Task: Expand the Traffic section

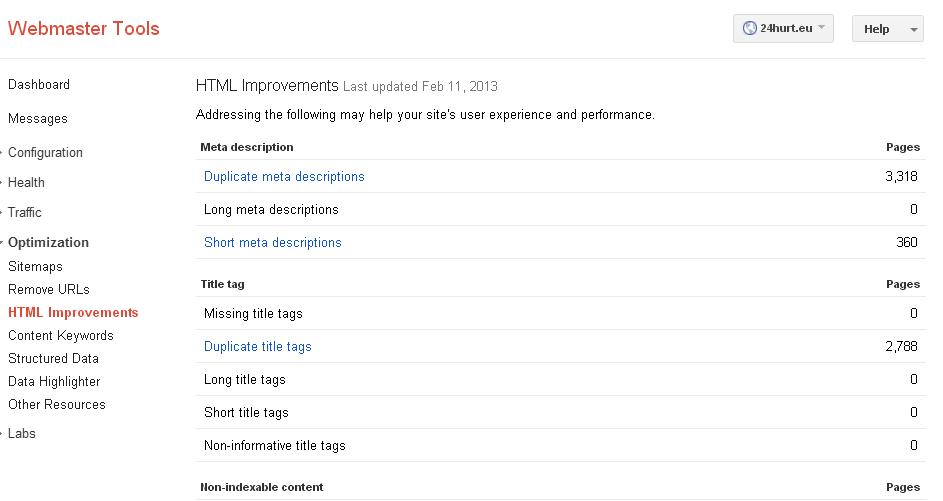Action: pos(25,213)
